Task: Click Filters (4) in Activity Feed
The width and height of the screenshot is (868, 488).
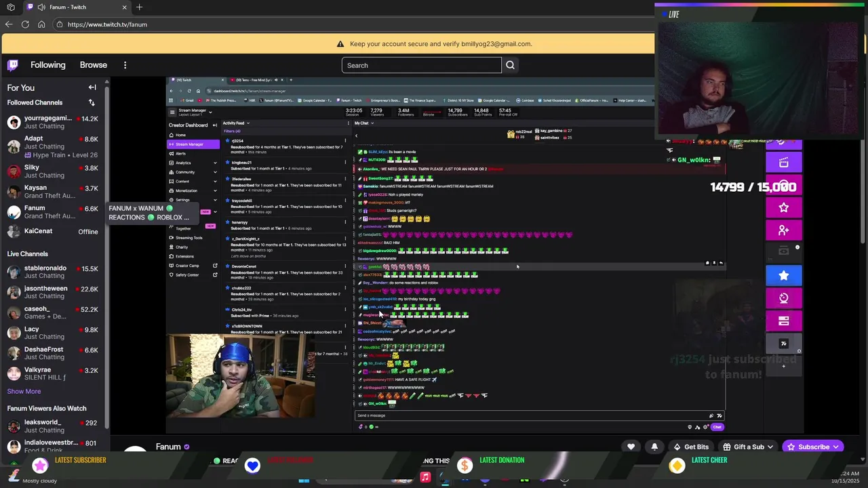Action: tap(233, 131)
